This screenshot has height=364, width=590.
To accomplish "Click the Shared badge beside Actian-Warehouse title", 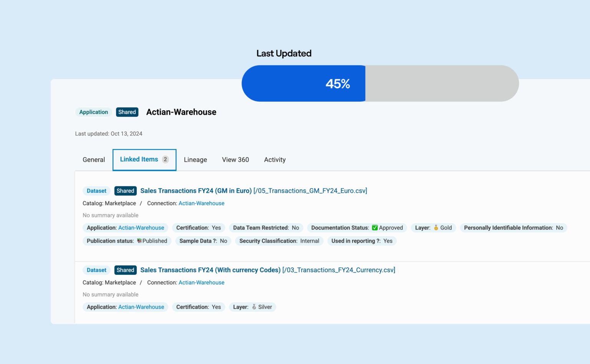I will coord(127,112).
